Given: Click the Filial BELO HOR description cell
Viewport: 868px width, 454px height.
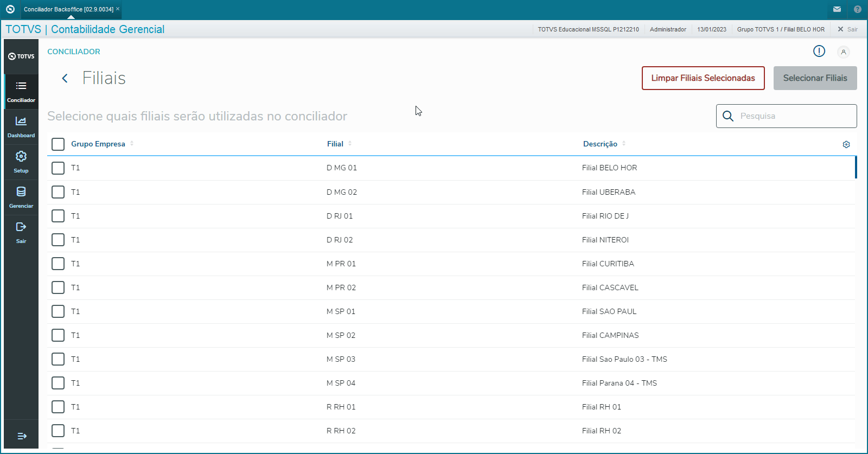Looking at the screenshot, I should click(610, 168).
